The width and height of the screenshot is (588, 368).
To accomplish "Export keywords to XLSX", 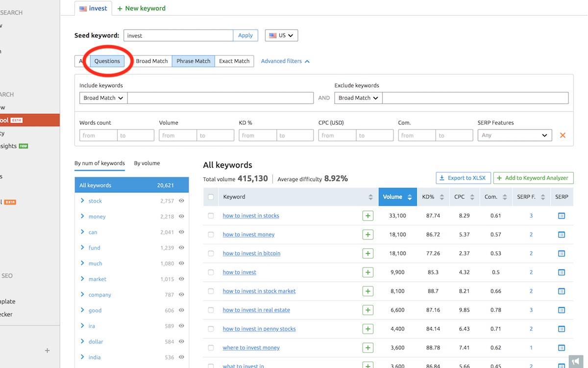I will pyautogui.click(x=463, y=178).
